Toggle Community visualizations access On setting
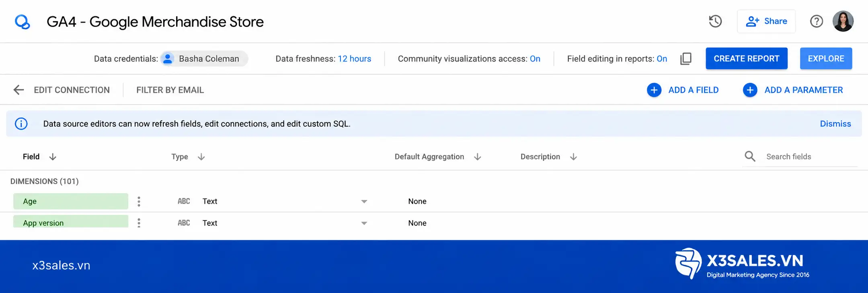The height and width of the screenshot is (293, 868). pyautogui.click(x=535, y=59)
